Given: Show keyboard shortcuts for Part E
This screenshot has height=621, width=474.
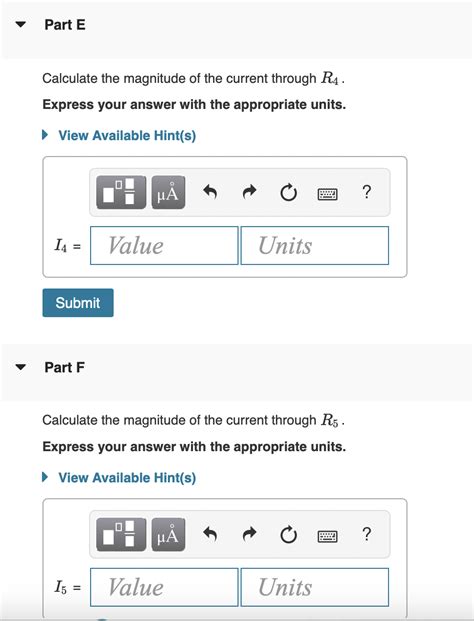Looking at the screenshot, I should [x=327, y=194].
